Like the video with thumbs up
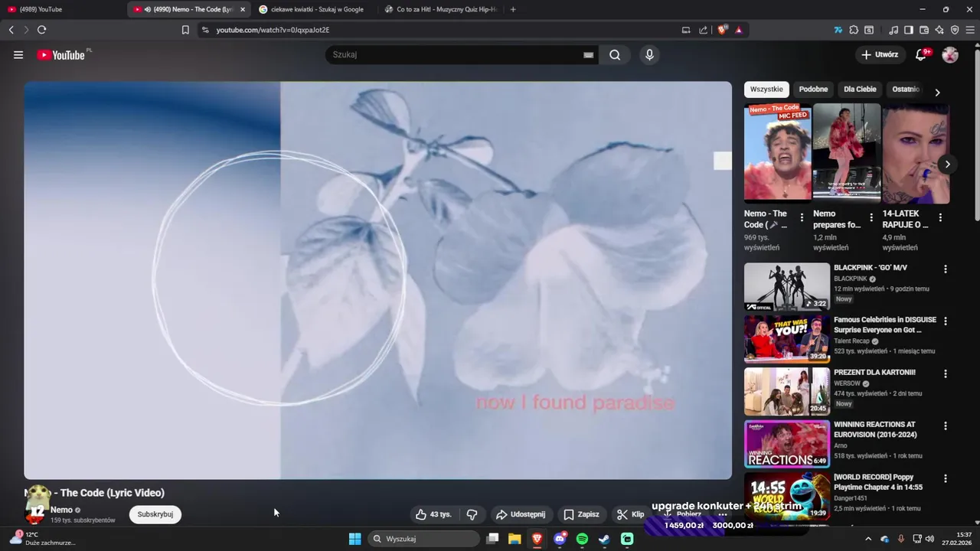980x551 pixels. [433, 514]
